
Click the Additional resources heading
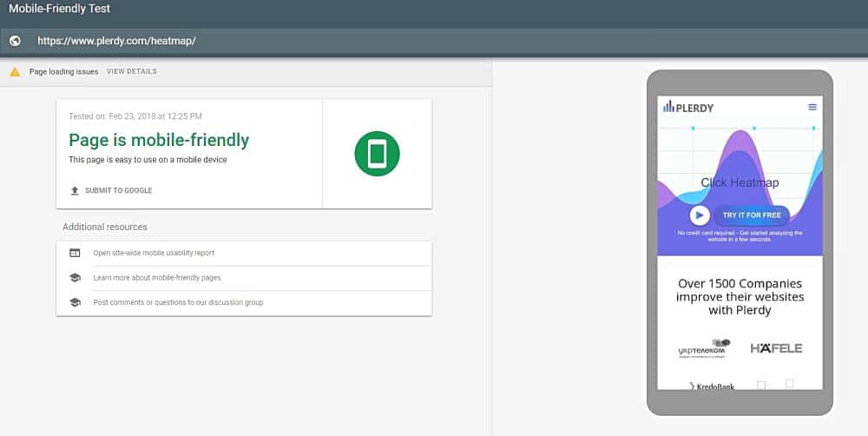point(105,227)
